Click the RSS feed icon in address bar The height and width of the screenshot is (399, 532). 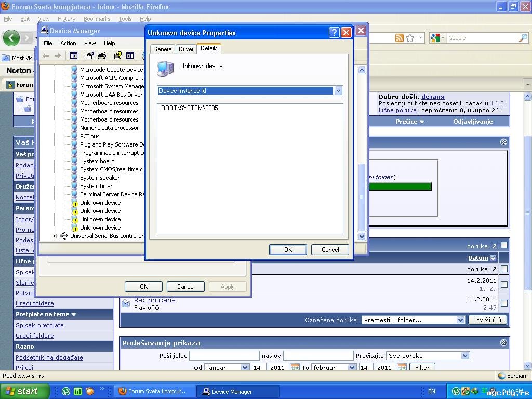pos(400,38)
